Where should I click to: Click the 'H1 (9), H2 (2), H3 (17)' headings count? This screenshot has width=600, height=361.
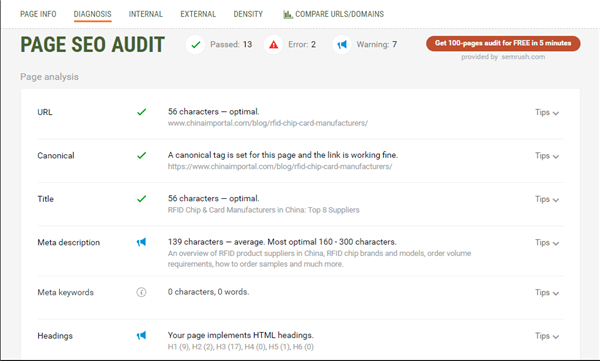pyautogui.click(x=241, y=347)
